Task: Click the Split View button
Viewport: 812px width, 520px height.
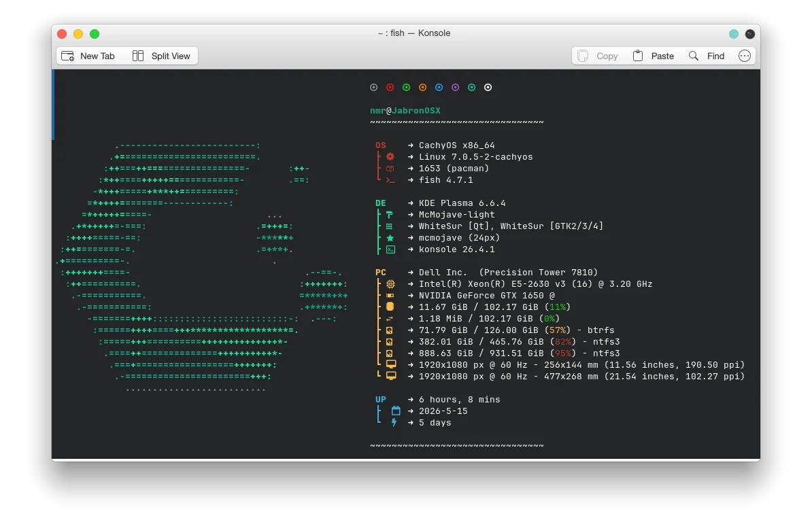Action: click(161, 56)
